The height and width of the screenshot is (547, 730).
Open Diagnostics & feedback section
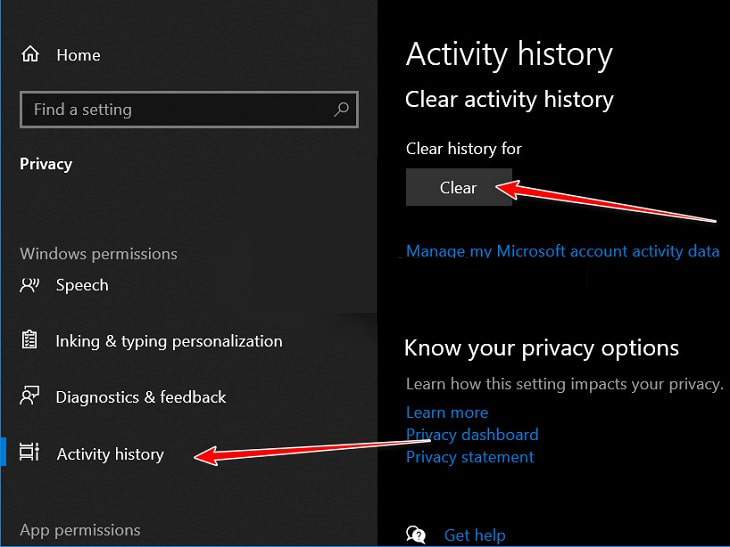[141, 397]
